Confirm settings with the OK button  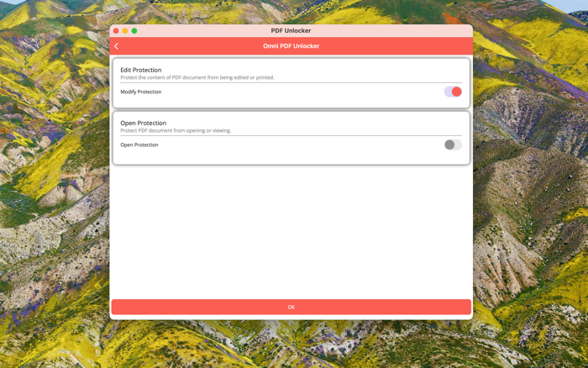coord(291,307)
